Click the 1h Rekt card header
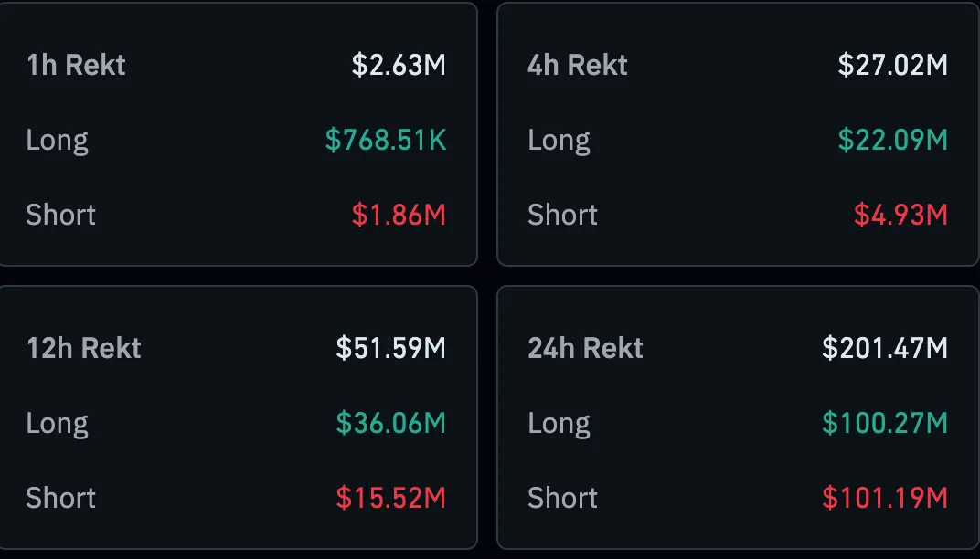 (x=76, y=65)
